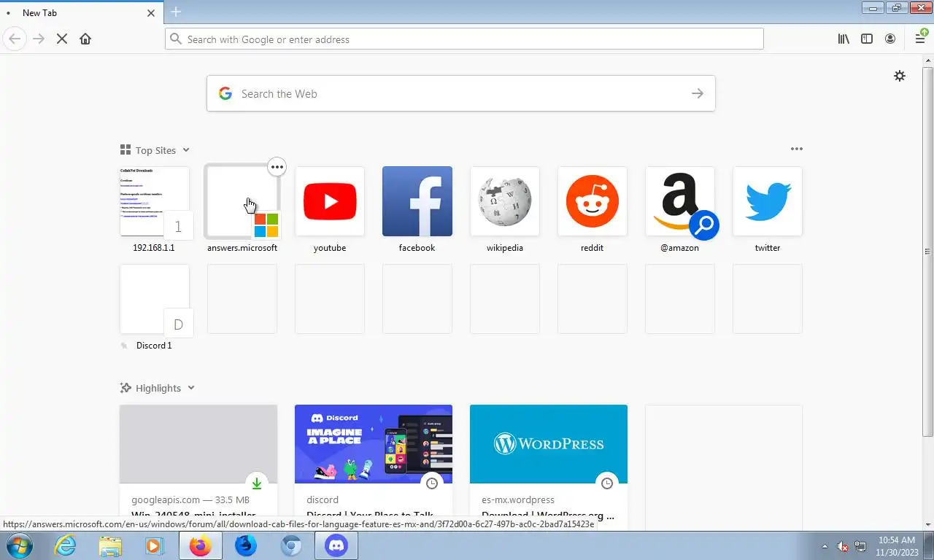Click the es-mx.wordpress source text
Screen dimensions: 934x560
(518, 499)
